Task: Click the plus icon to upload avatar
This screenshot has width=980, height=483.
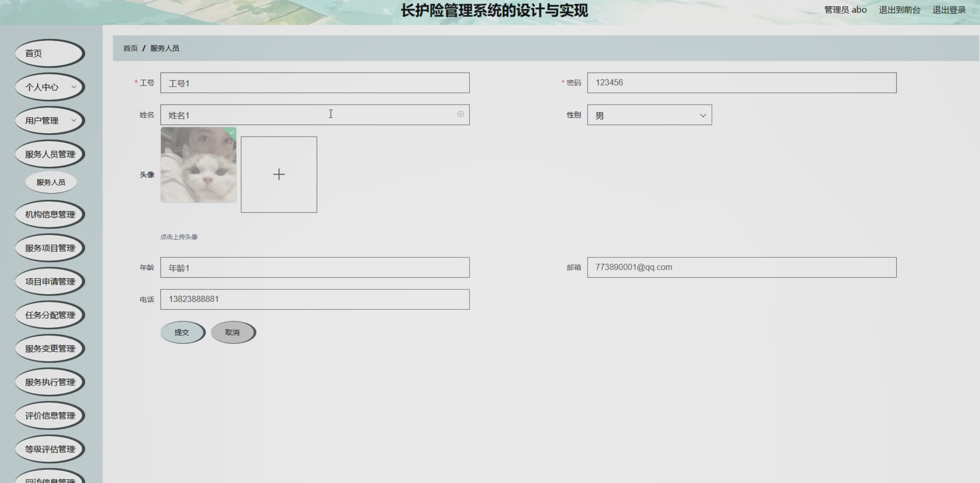Action: 279,174
